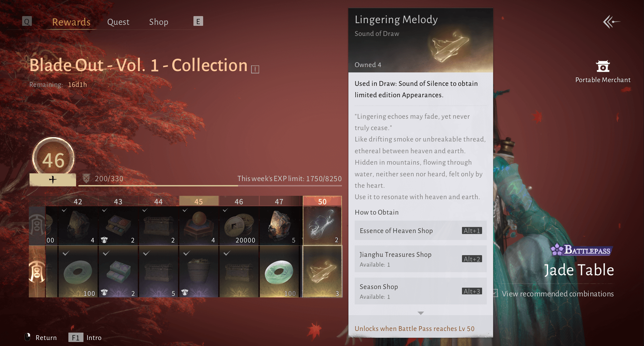Select the level 47 jade ring reward
The image size is (644, 346).
pos(279,272)
